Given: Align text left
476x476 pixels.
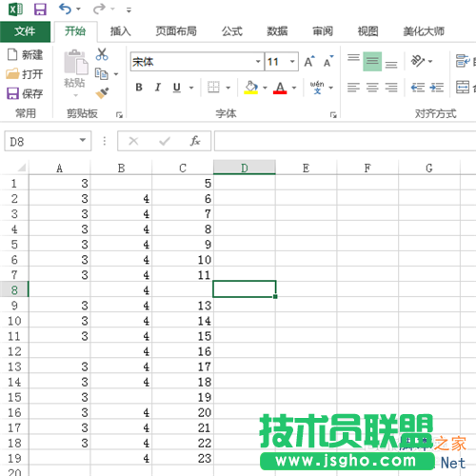Looking at the screenshot, I should 353,88.
